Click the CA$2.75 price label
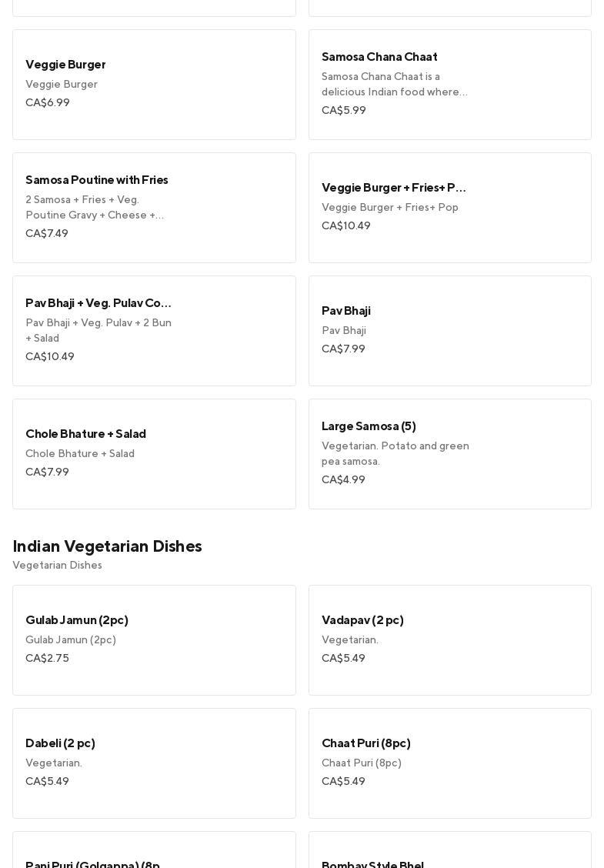Screen dimensions: 604x868 coord(47,659)
